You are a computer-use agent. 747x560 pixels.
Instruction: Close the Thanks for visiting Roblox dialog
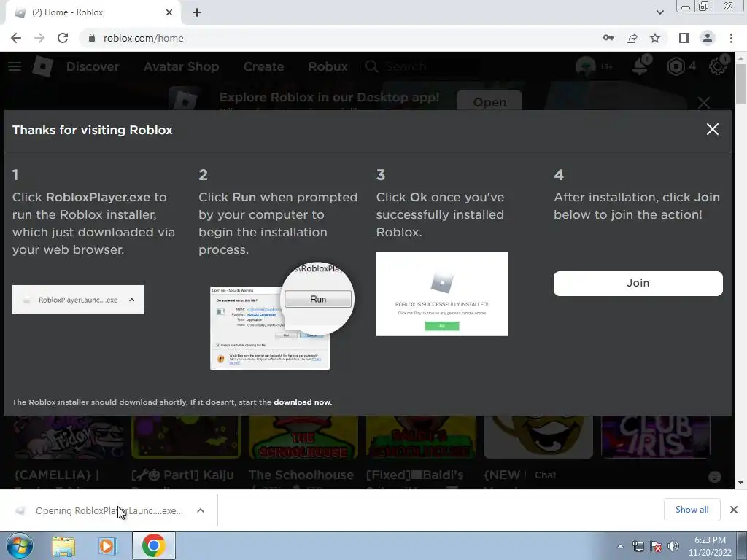pos(712,129)
